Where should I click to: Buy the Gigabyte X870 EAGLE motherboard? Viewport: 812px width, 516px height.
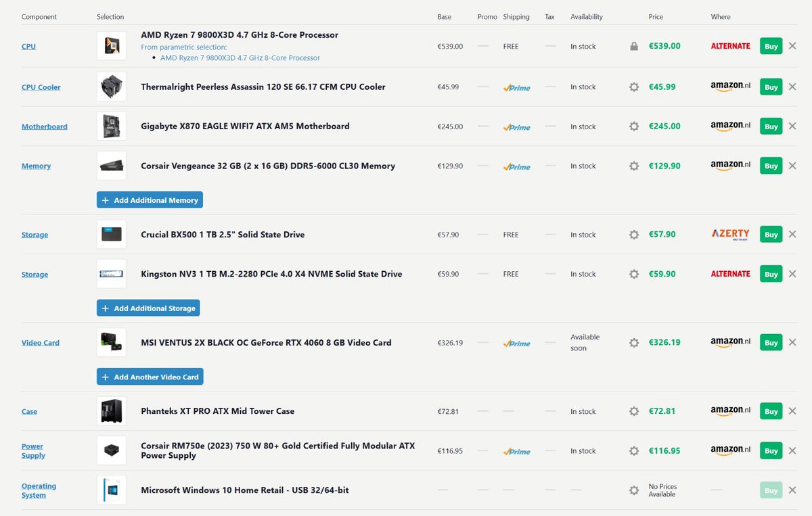coord(771,126)
